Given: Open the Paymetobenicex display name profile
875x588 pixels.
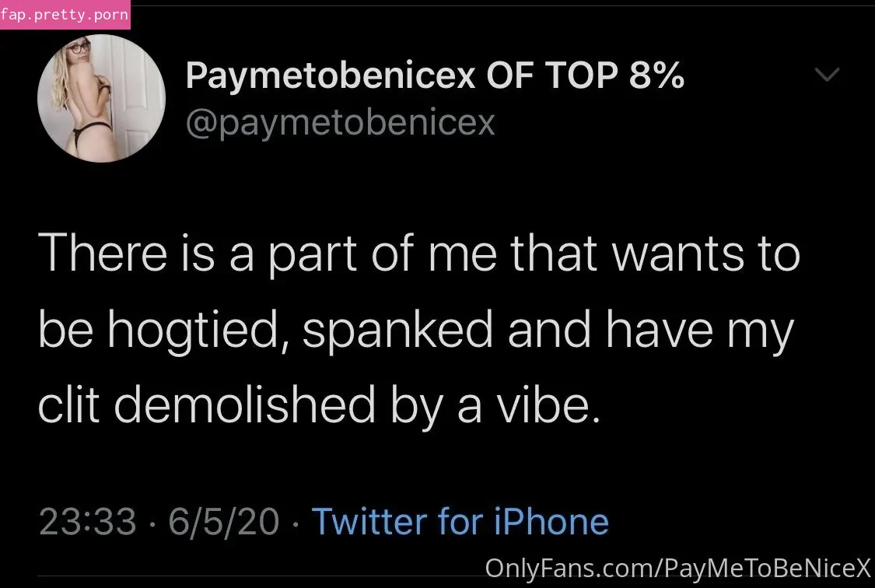Looking at the screenshot, I should click(331, 76).
